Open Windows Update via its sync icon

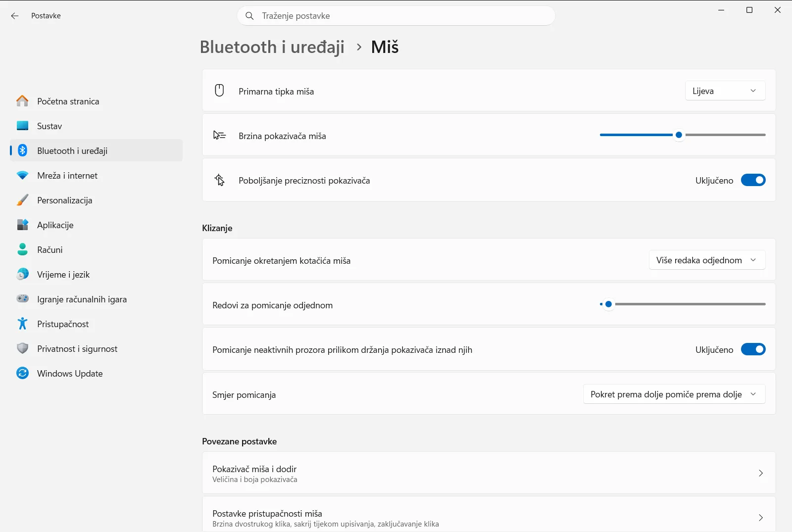(x=22, y=373)
